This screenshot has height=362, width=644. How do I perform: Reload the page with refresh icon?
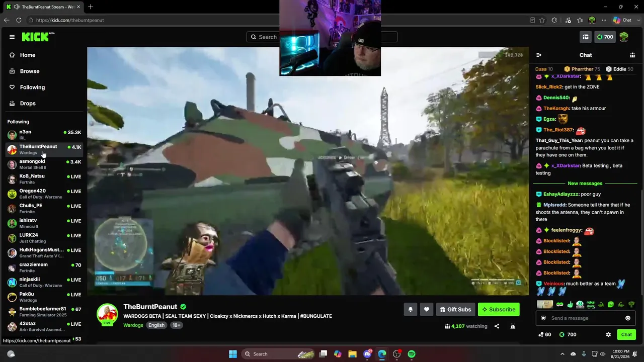coord(19,20)
